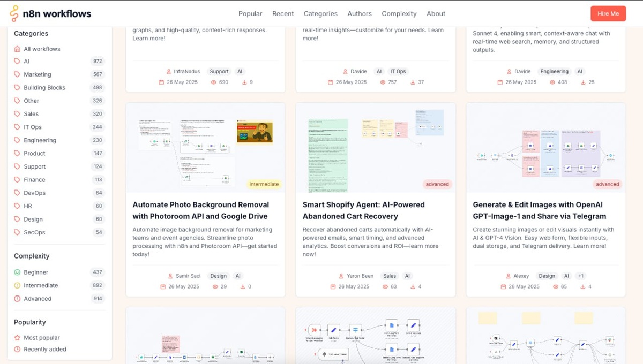
Task: Click the tag icon next to Marketing
Action: [18, 74]
